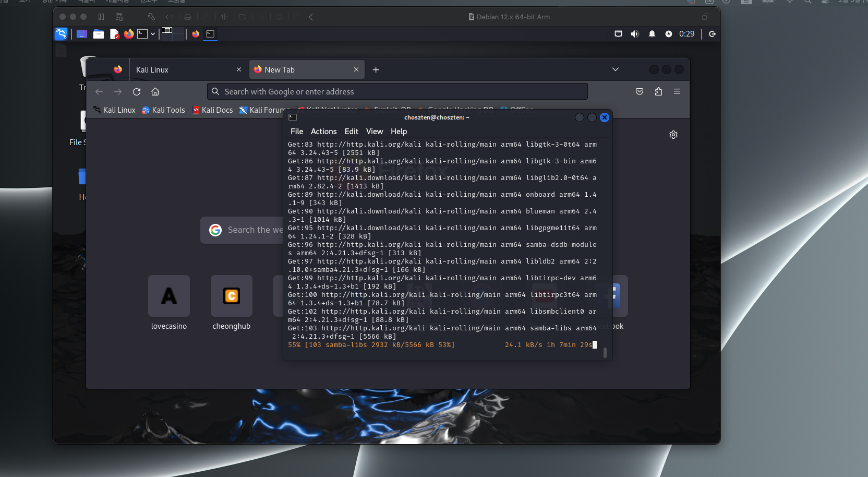Open power manager icon in panel
Image resolution: width=868 pixels, height=477 pixels.
(x=669, y=34)
